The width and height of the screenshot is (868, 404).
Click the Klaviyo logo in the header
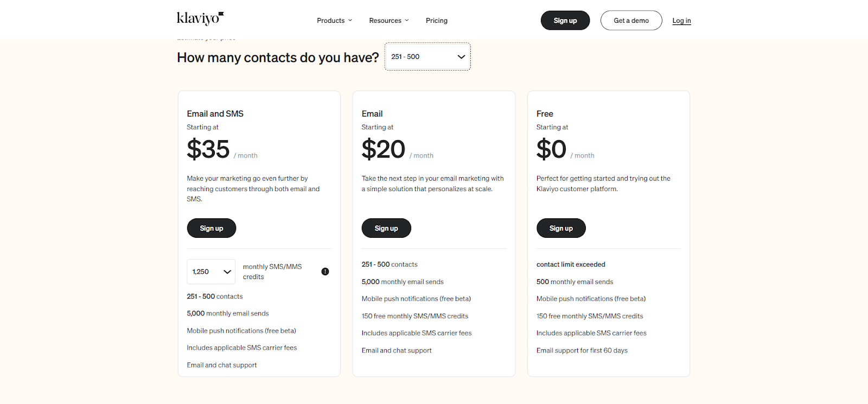pos(200,19)
